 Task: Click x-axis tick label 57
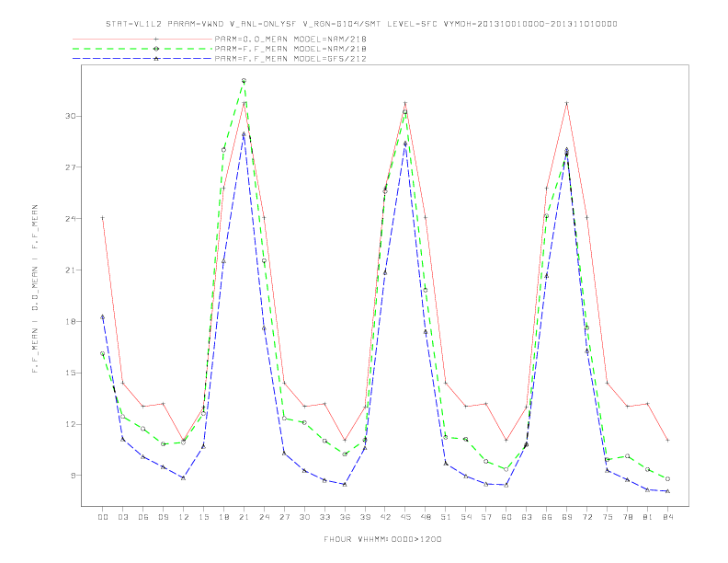pyautogui.click(x=486, y=517)
